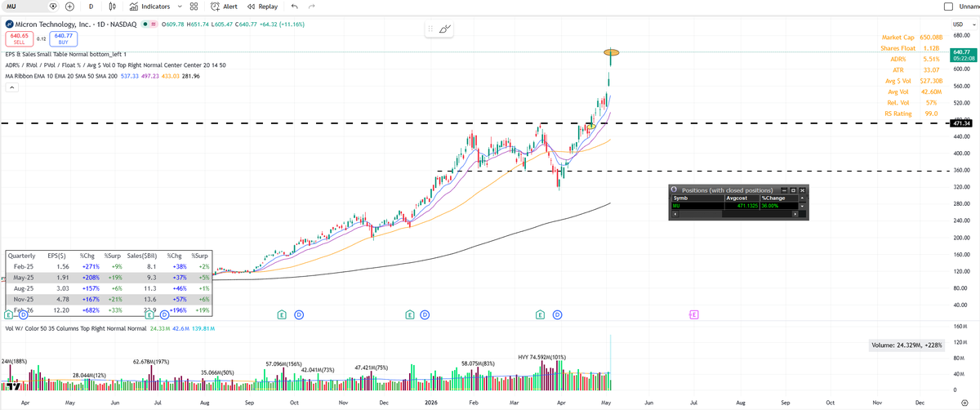This screenshot has width=980, height=410.
Task: Click the Positions table scroll-up arrow
Action: pos(802,198)
